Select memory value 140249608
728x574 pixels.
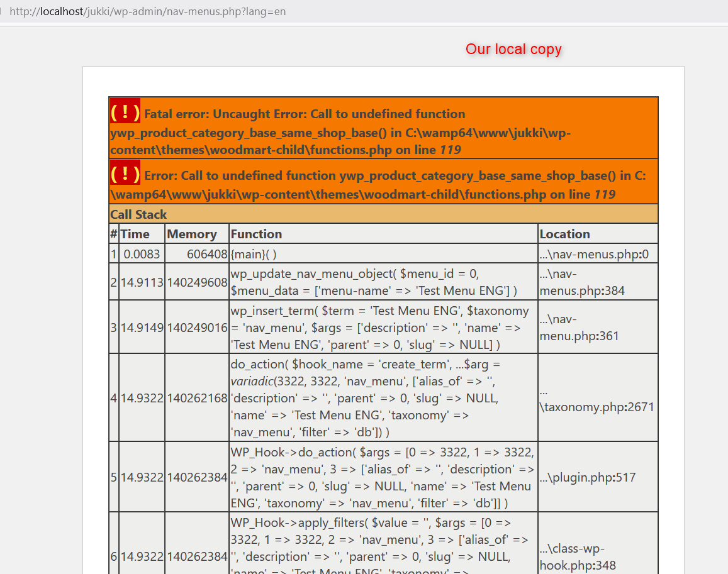[x=197, y=282]
